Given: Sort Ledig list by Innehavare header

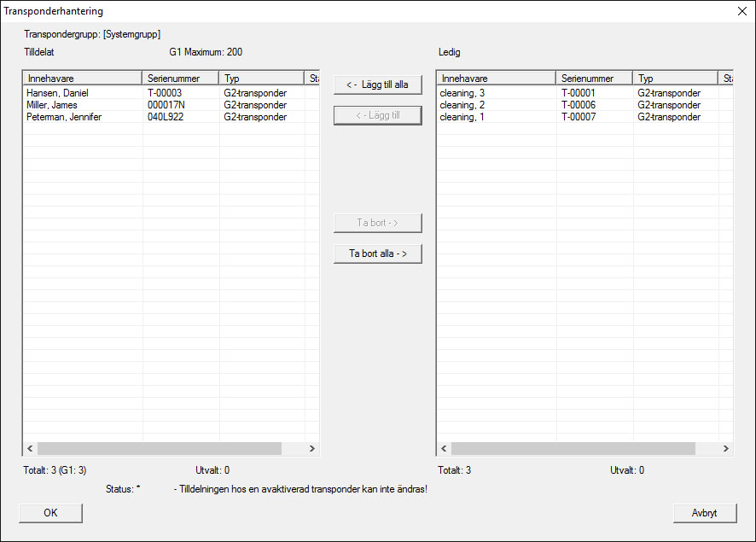Looking at the screenshot, I should point(496,79).
